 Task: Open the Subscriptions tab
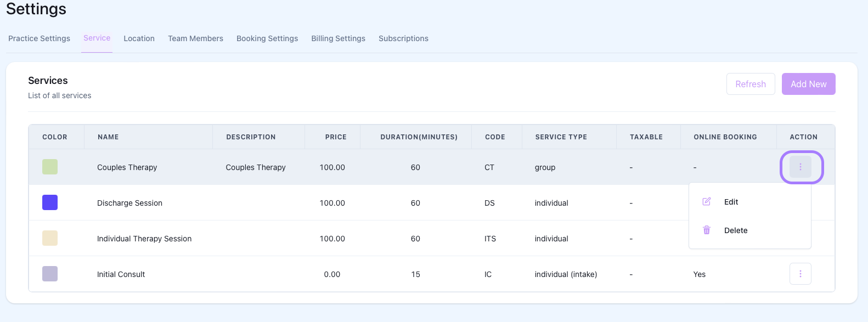tap(403, 38)
